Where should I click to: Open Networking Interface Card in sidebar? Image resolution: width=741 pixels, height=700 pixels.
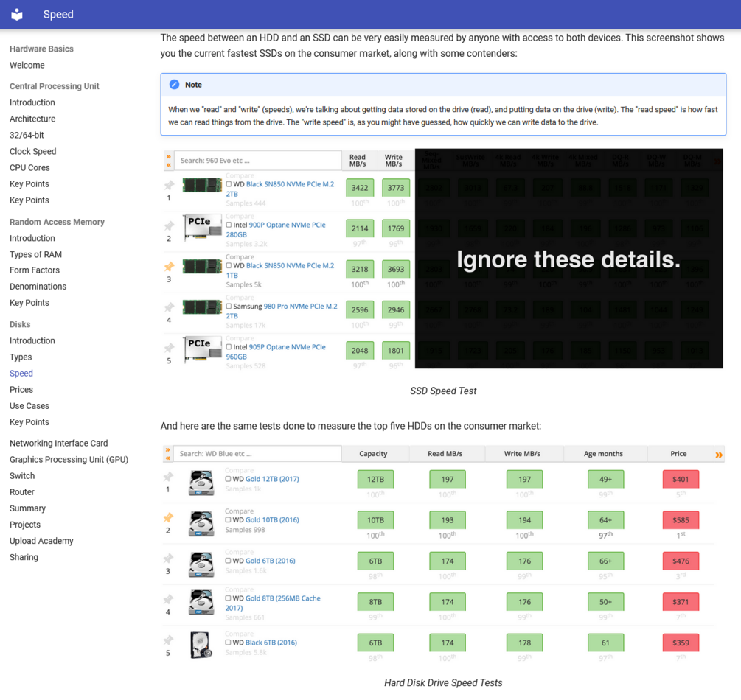pyautogui.click(x=58, y=443)
